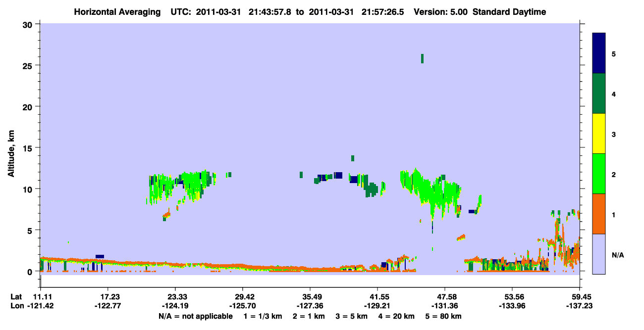Click the 'Lat' row label
Screen dimensions: 644x330
click(x=16, y=297)
